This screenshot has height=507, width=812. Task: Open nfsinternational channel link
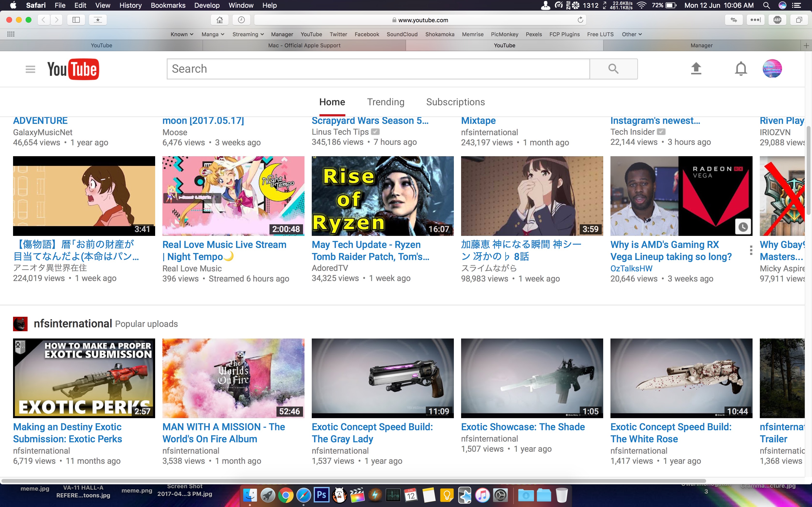(73, 324)
